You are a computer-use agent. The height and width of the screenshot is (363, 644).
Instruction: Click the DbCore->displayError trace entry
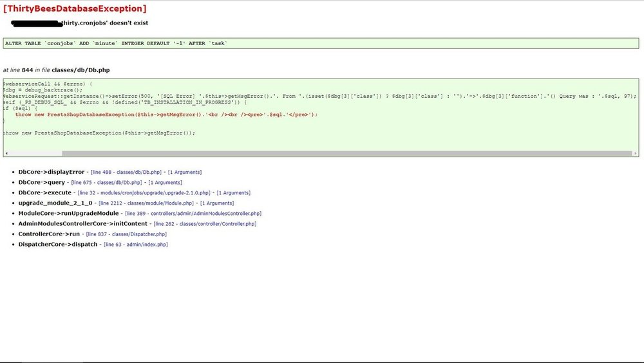coord(52,172)
